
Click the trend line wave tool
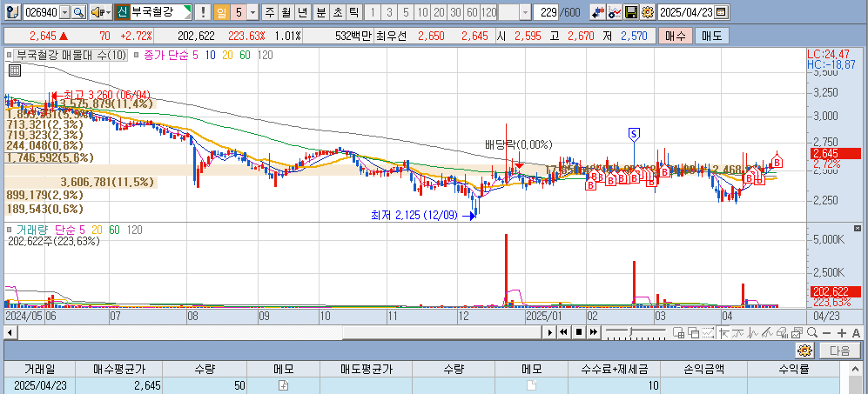click(x=738, y=332)
